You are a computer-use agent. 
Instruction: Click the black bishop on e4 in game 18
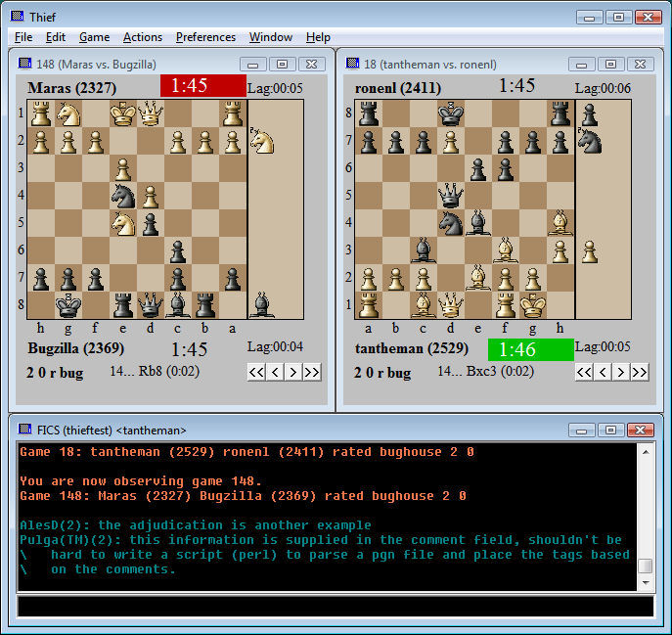pos(478,223)
